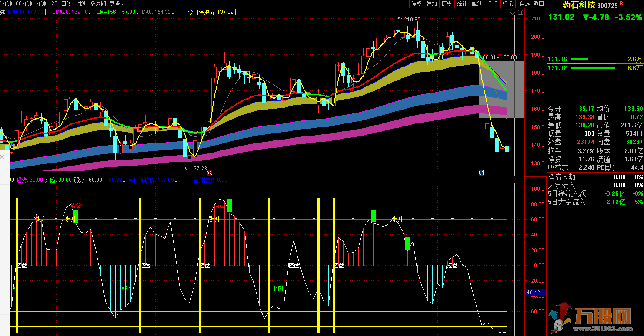Click the 5日净流入额 -3.26亿 row
Viewport: 644px width, 336px height.
595,194
